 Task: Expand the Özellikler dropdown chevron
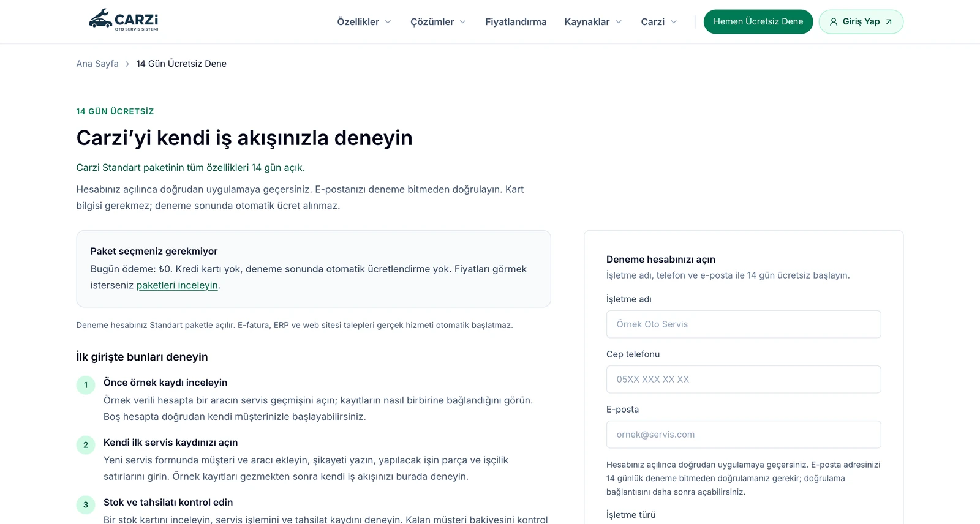tap(388, 22)
